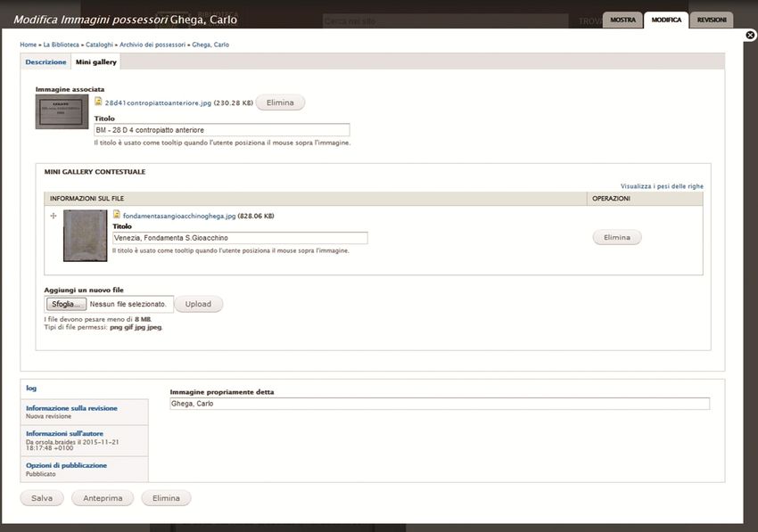
Task: Click the 'Immagine associata' label
Action: coord(70,89)
